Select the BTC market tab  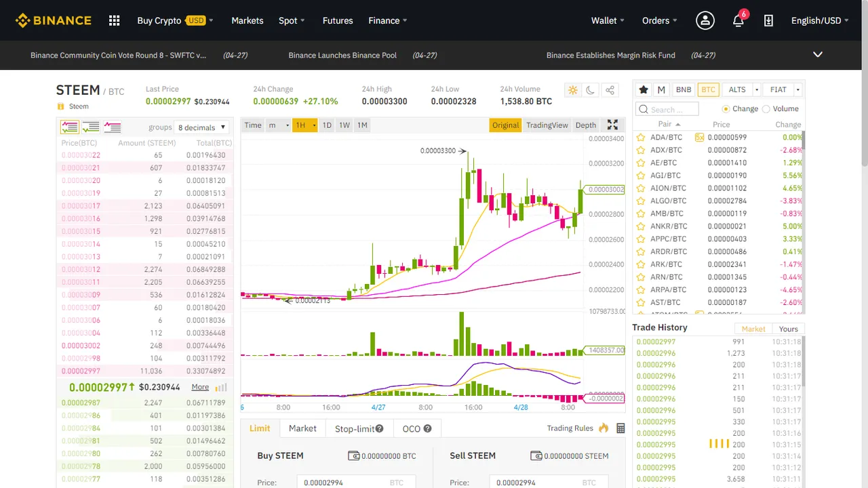pos(709,89)
